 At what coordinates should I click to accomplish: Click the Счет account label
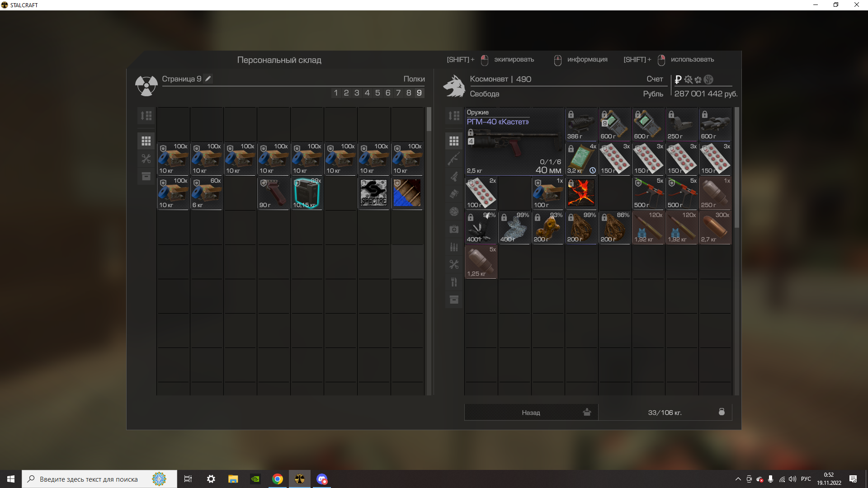[655, 79]
